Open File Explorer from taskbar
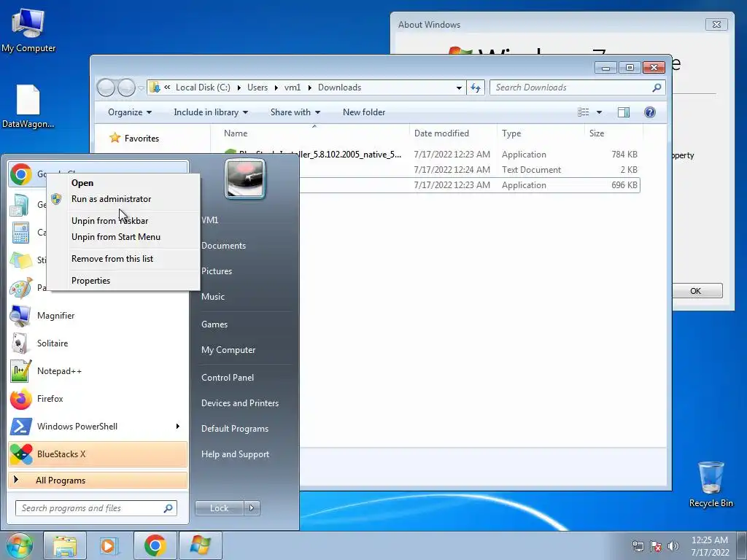Image resolution: width=747 pixels, height=560 pixels. (x=65, y=545)
